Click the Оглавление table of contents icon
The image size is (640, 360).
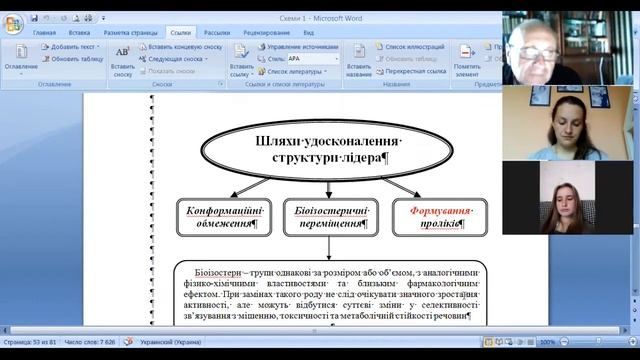coord(21,52)
